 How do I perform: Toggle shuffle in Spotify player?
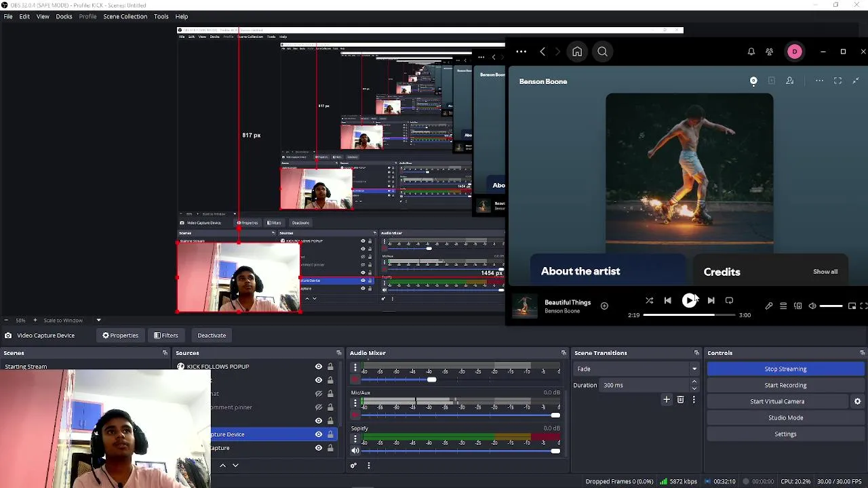pos(649,300)
